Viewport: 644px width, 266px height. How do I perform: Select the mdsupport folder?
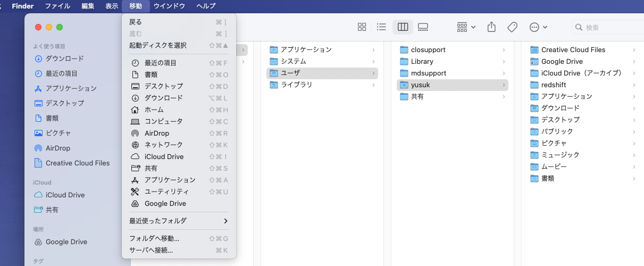pyautogui.click(x=453, y=73)
